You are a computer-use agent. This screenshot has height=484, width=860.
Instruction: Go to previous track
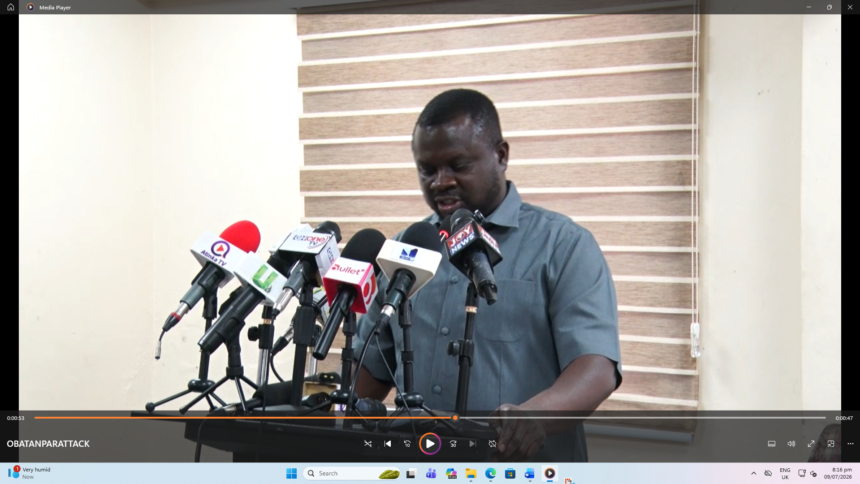coord(388,443)
